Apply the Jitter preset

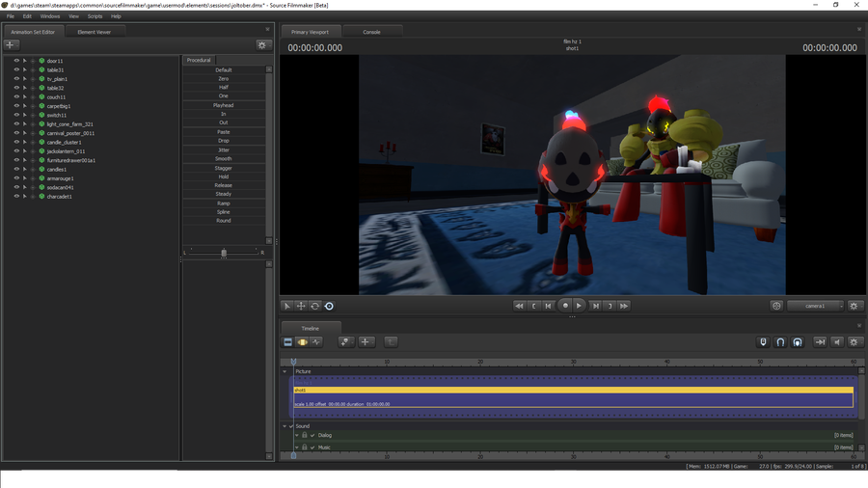[x=224, y=149]
